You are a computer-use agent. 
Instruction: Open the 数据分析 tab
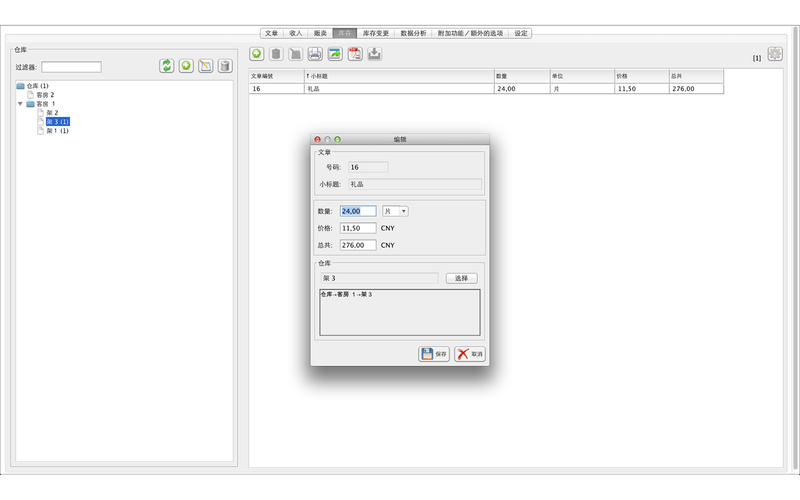[x=413, y=33]
